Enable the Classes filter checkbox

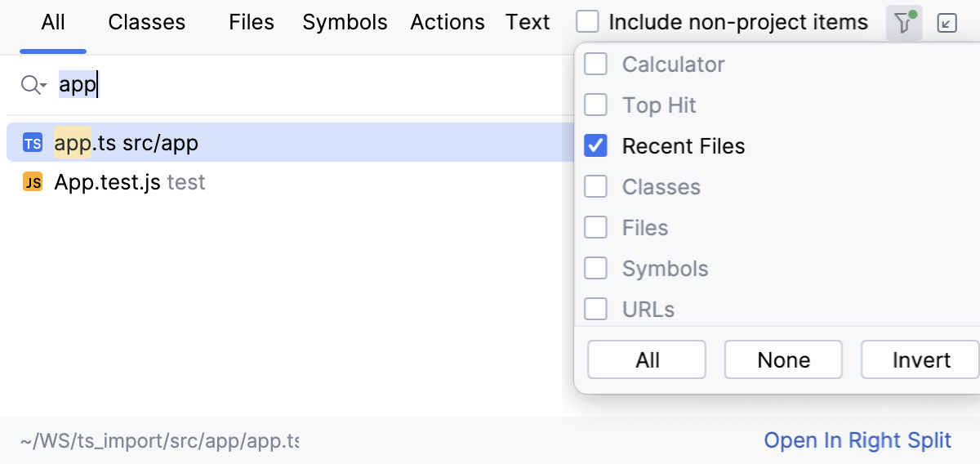click(x=596, y=186)
